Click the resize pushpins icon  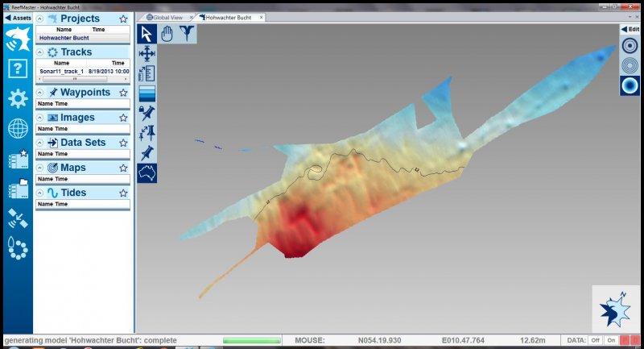(x=147, y=133)
